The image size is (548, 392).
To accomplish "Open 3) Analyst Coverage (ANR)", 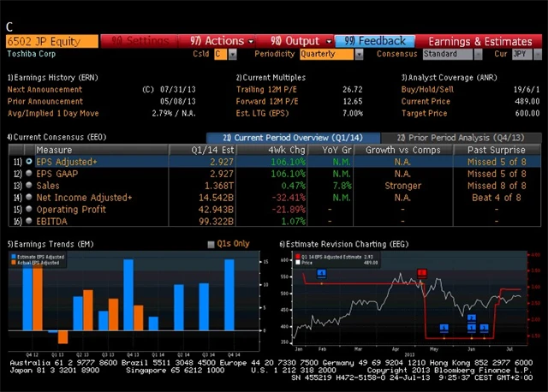I will tap(449, 78).
